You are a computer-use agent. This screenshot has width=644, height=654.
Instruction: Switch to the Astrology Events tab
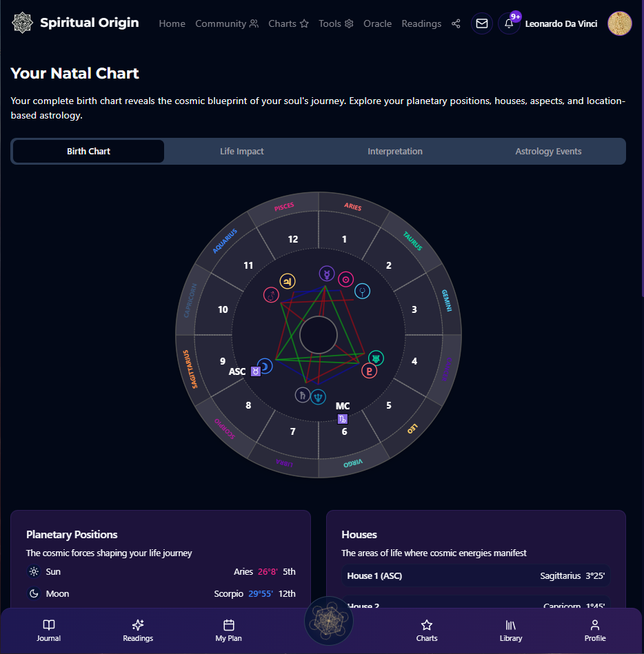point(548,151)
